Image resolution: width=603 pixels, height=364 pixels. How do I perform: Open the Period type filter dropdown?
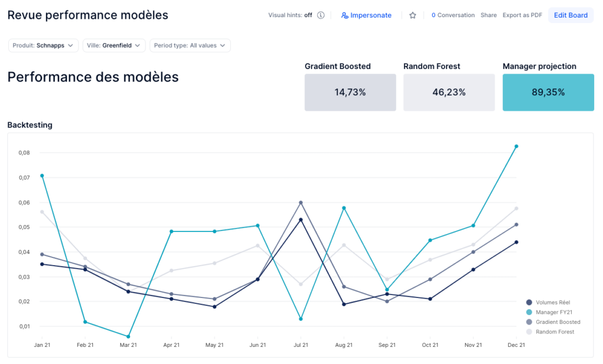pos(190,45)
